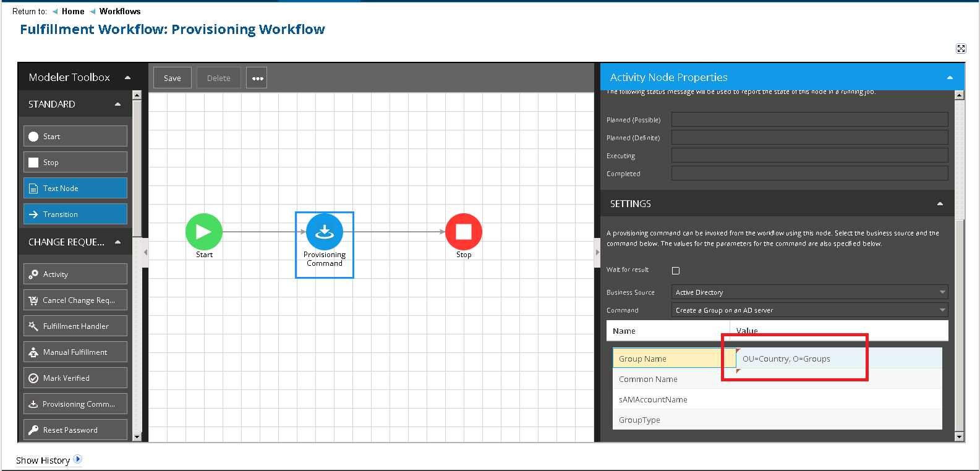This screenshot has height=471, width=980.
Task: Toggle full-screen expand icon at top right
Action: point(961,49)
